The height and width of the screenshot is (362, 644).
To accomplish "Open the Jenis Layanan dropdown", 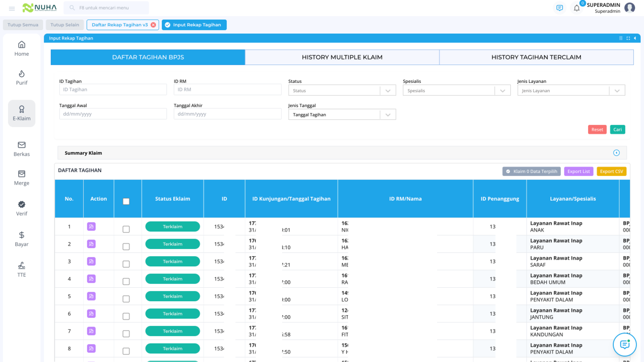I will click(x=571, y=90).
